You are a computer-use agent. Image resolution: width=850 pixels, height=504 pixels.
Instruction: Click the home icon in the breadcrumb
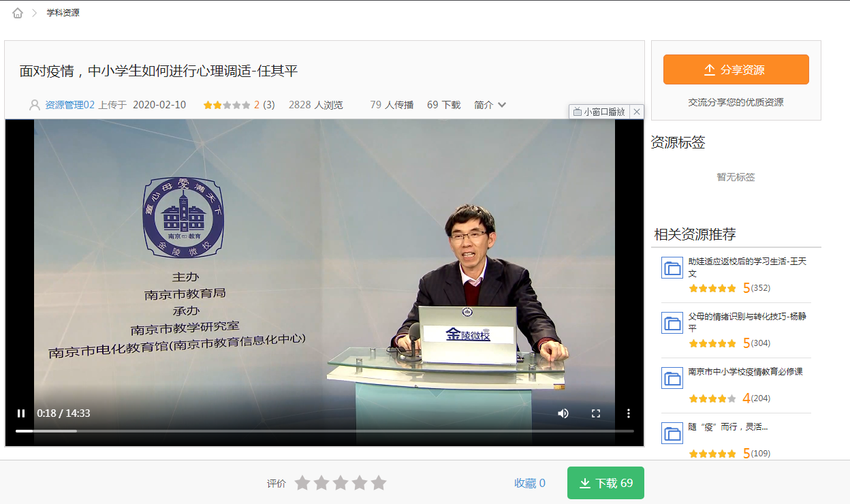click(x=17, y=12)
